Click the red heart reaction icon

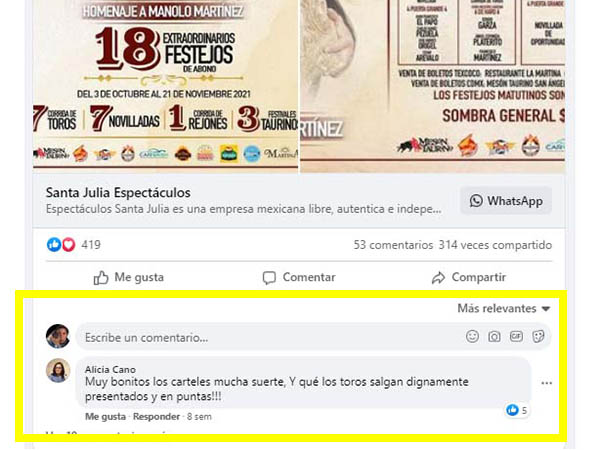click(x=68, y=245)
